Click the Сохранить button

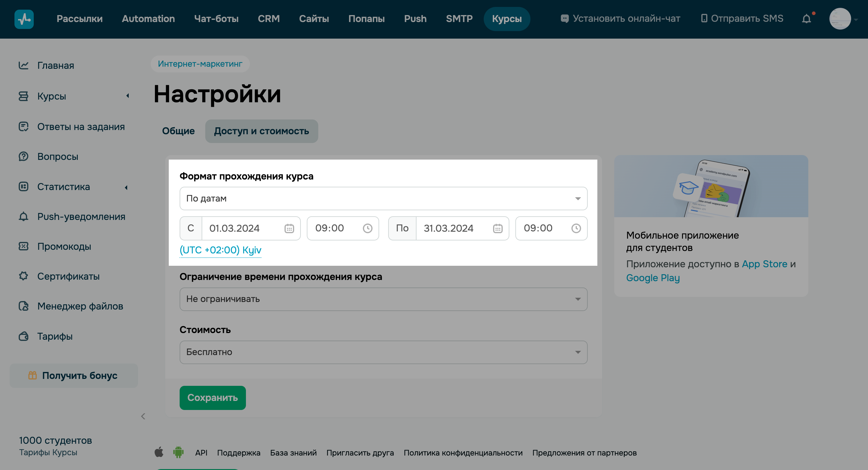pyautogui.click(x=212, y=398)
